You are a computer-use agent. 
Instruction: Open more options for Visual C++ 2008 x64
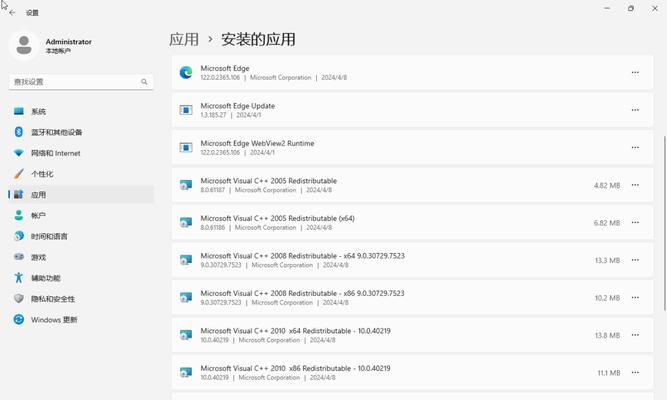(635, 260)
